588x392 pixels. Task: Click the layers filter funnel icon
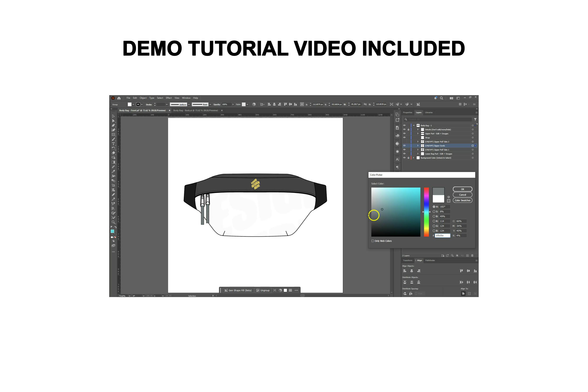click(x=475, y=120)
